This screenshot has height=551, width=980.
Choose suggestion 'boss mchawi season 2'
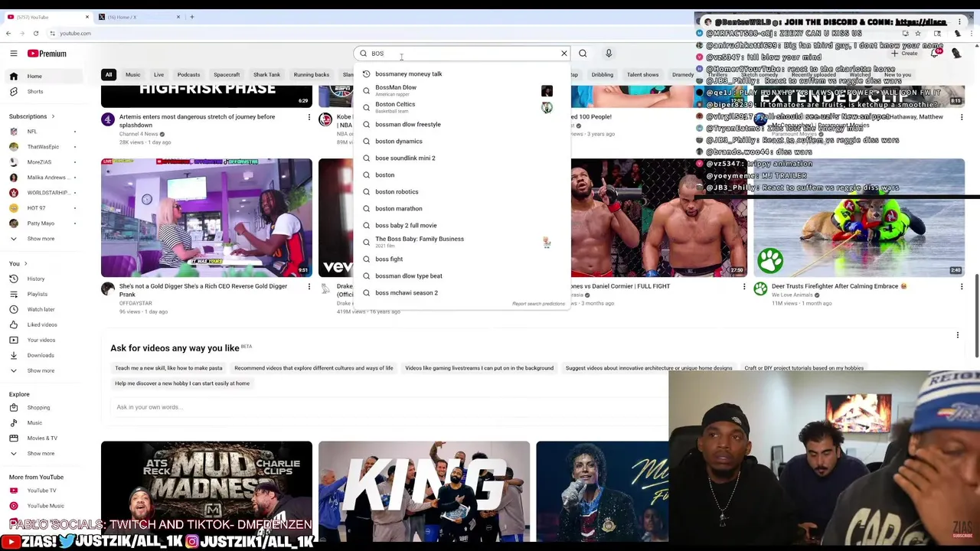pyautogui.click(x=462, y=293)
